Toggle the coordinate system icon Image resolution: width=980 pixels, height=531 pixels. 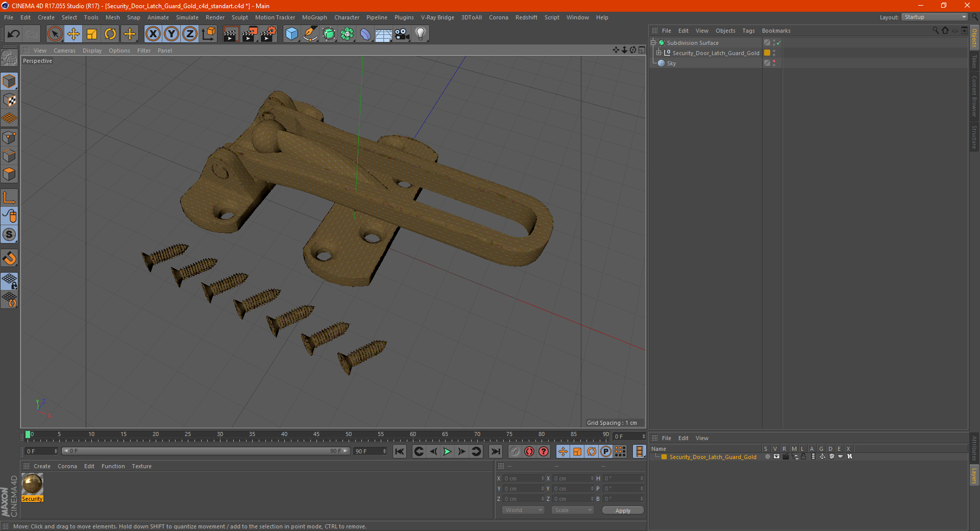tap(208, 34)
